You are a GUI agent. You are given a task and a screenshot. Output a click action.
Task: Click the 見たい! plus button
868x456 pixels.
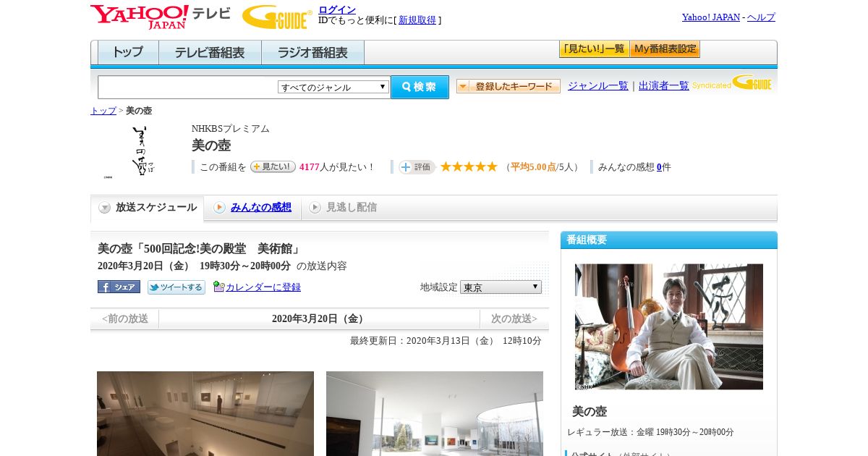[x=273, y=166]
